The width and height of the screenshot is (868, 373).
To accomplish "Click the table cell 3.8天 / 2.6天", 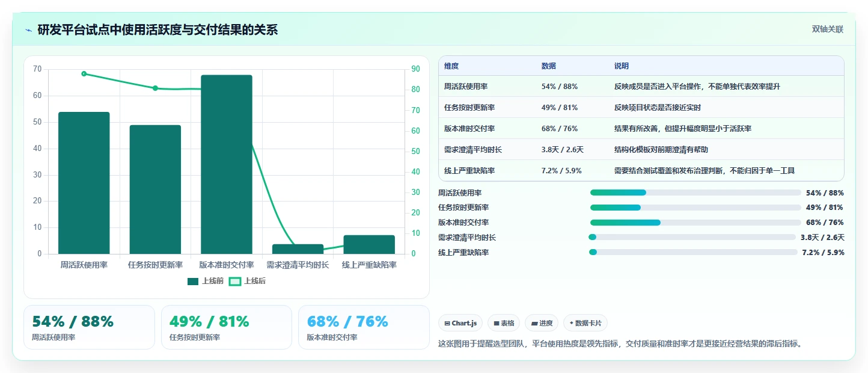I will 563,150.
